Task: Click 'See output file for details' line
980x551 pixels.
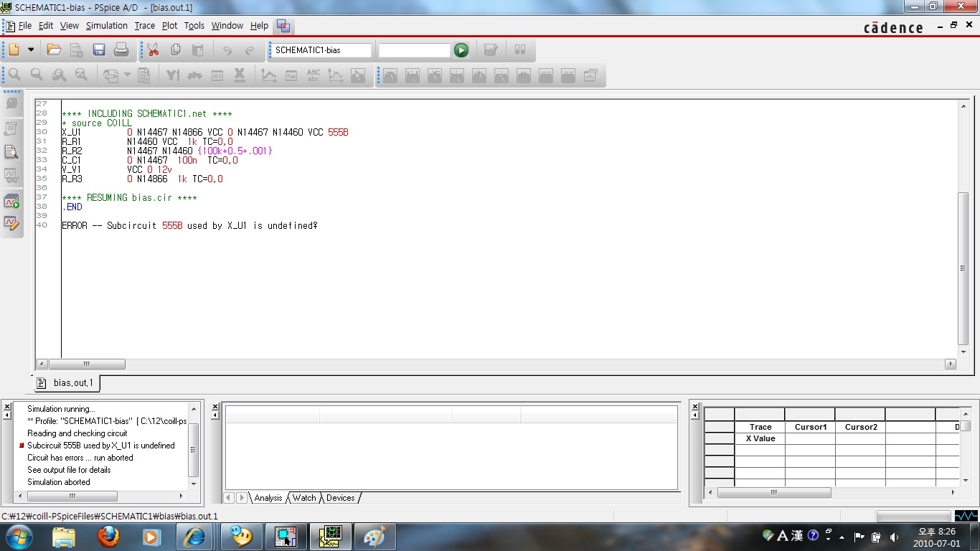Action: tap(69, 470)
